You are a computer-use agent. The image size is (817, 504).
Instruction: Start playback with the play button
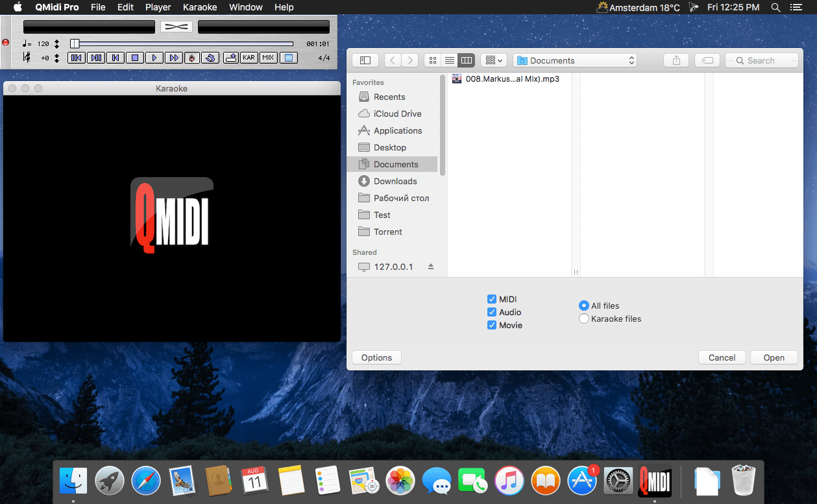pyautogui.click(x=154, y=58)
